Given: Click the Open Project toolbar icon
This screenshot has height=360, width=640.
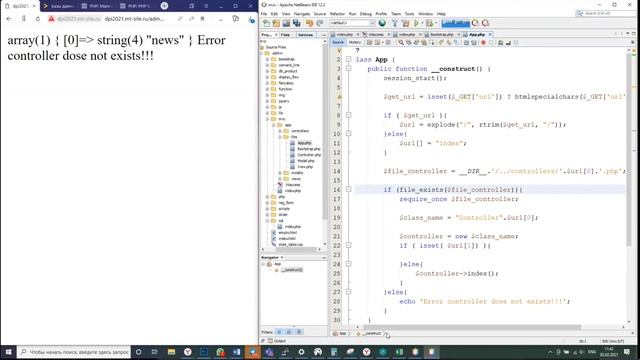Looking at the screenshot, I should [287, 23].
